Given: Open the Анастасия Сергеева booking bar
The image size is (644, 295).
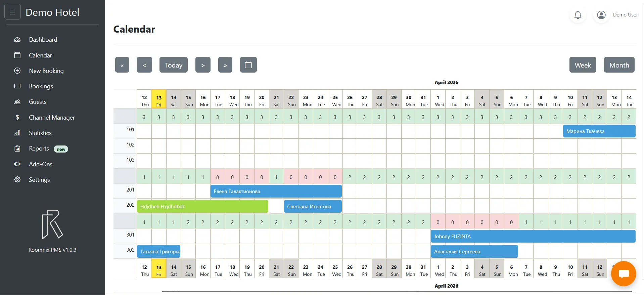Looking at the screenshot, I should [x=474, y=251].
